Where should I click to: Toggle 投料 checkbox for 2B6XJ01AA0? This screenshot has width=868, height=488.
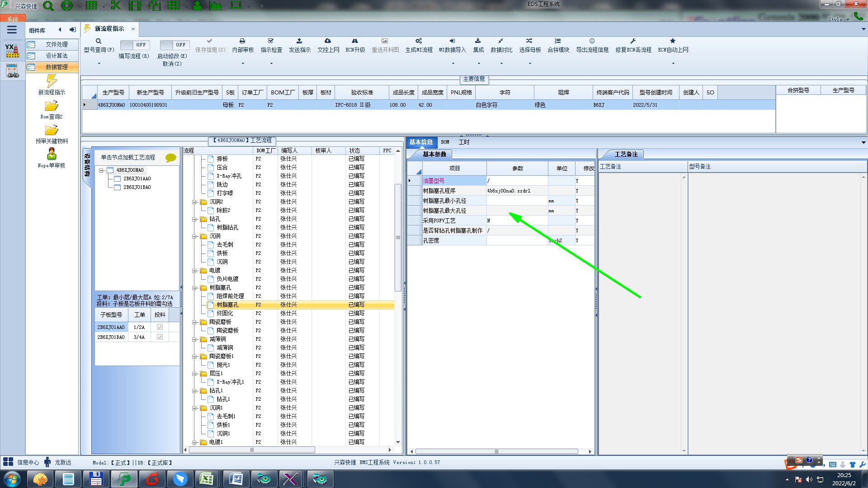pos(160,327)
